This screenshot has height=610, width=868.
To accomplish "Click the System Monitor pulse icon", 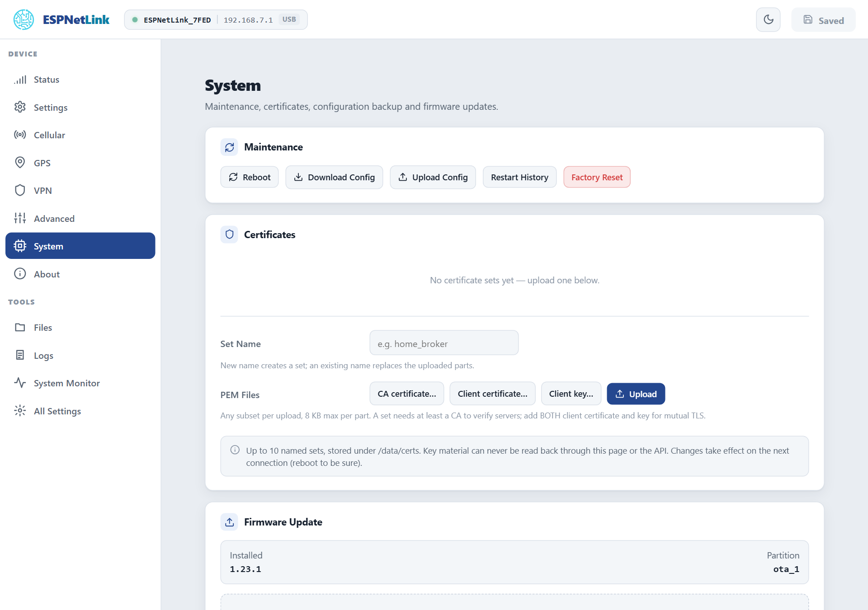I will [x=20, y=383].
